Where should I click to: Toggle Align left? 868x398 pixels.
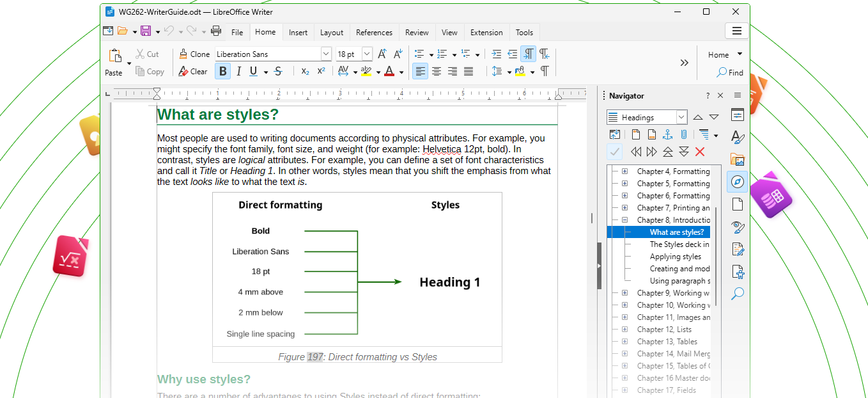(420, 72)
